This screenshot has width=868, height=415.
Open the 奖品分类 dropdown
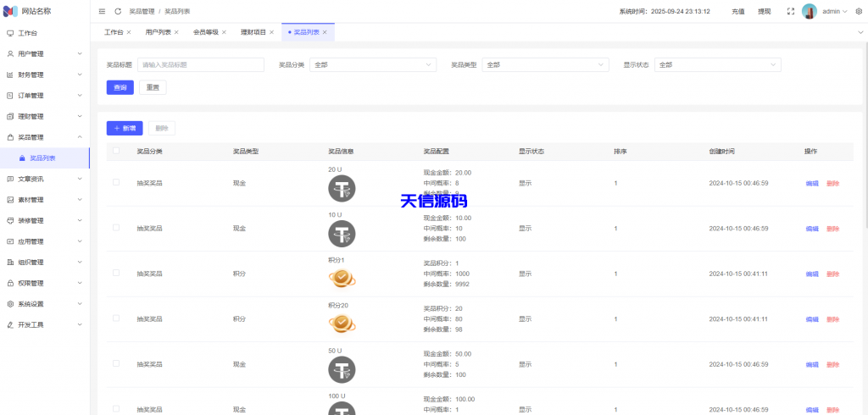(x=372, y=64)
